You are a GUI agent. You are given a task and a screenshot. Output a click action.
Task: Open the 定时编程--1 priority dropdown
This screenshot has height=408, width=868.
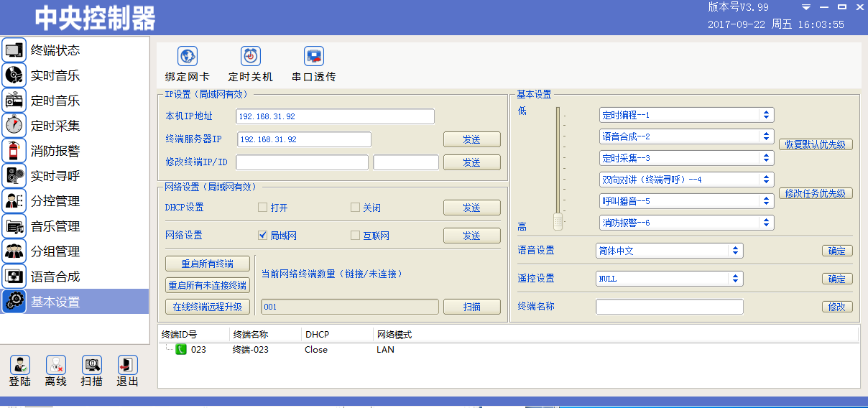tap(686, 115)
